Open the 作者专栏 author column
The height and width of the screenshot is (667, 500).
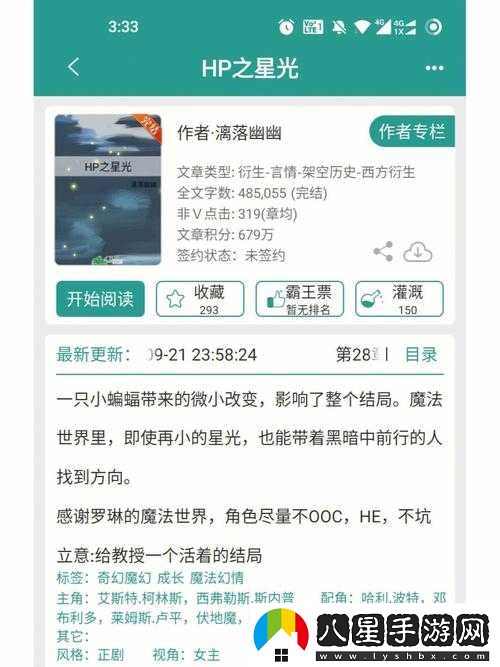411,131
